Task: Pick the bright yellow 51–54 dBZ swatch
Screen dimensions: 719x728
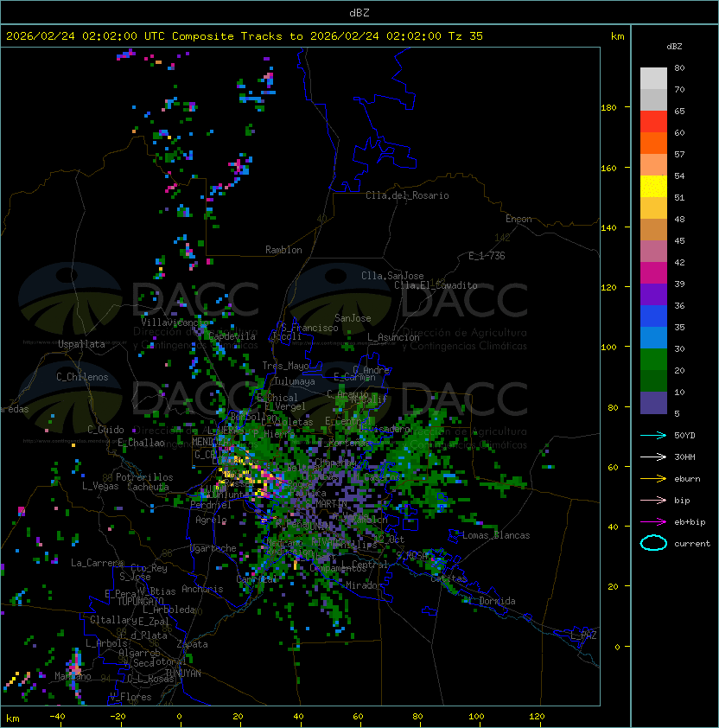Action: click(653, 187)
